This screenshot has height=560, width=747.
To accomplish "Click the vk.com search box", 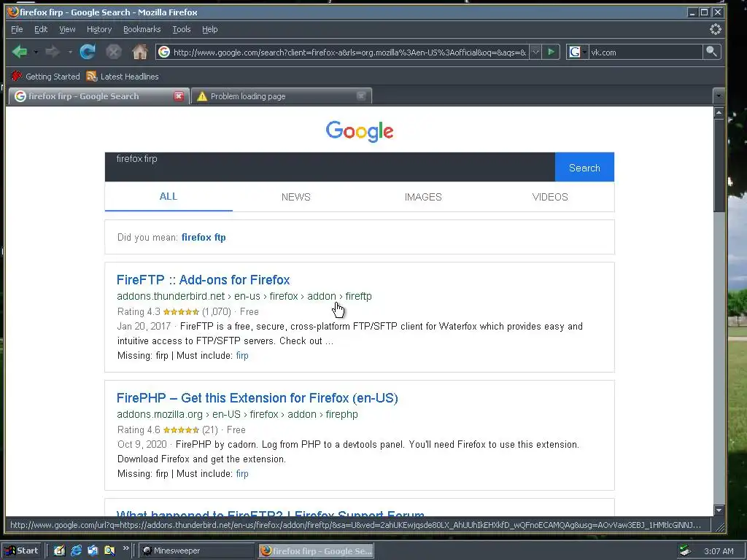I will tap(645, 52).
